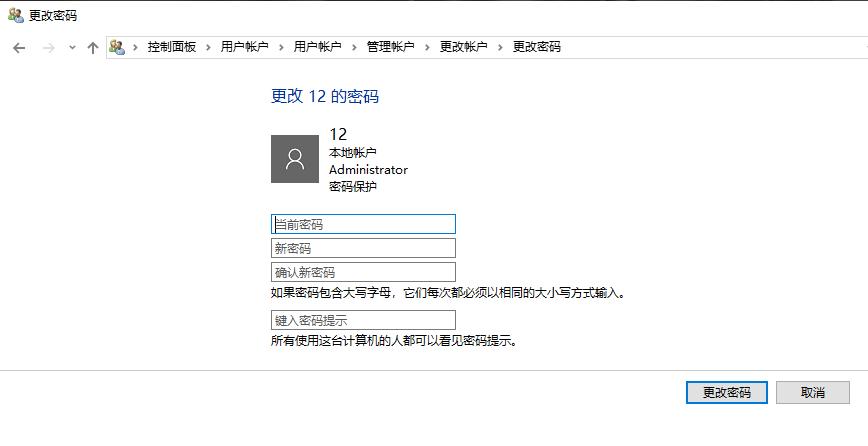868x446 pixels.
Task: Open second 用户帐户 breadcrumb before 管理帐户
Action: tap(317, 47)
